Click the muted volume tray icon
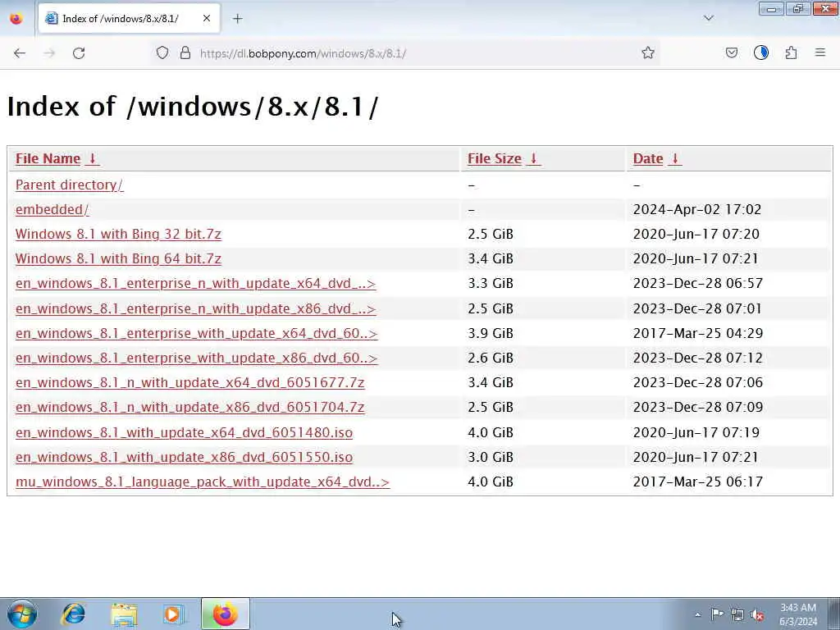 tap(757, 614)
